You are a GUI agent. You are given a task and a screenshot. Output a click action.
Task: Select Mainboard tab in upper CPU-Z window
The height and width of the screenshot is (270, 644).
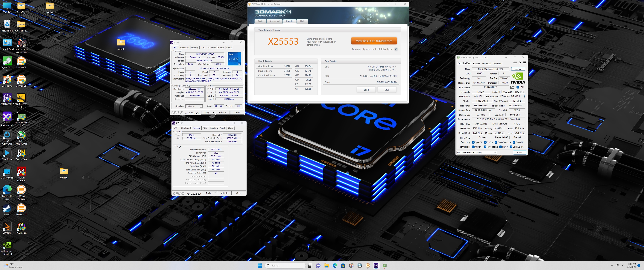point(184,48)
